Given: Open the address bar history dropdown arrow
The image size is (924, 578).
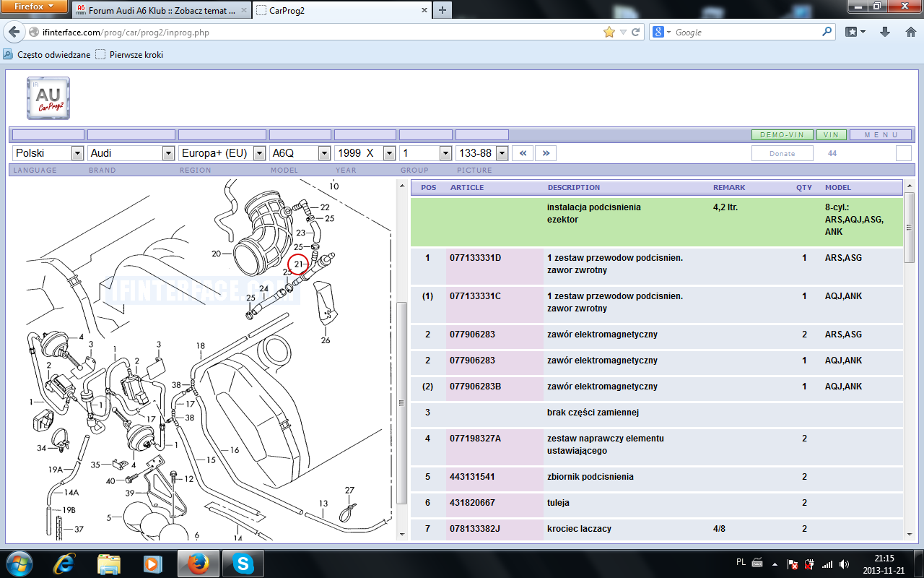Looking at the screenshot, I should 623,33.
